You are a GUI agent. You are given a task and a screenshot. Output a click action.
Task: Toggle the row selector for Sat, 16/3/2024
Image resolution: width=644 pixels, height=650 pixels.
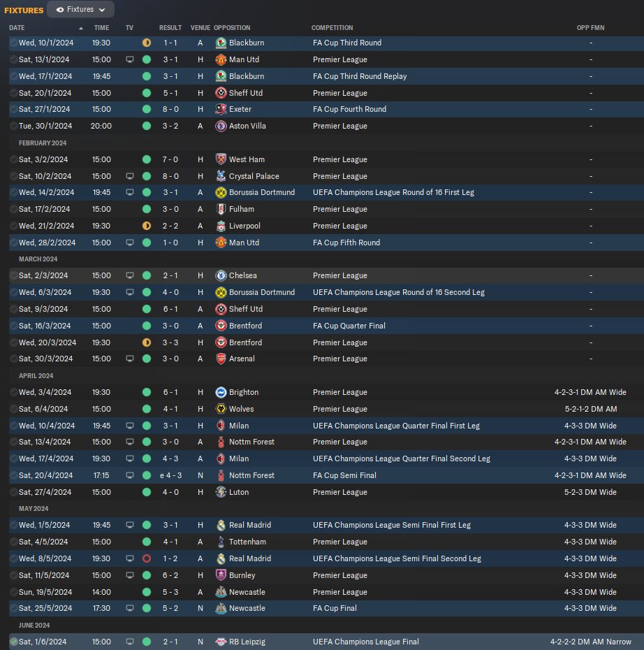pos(14,326)
